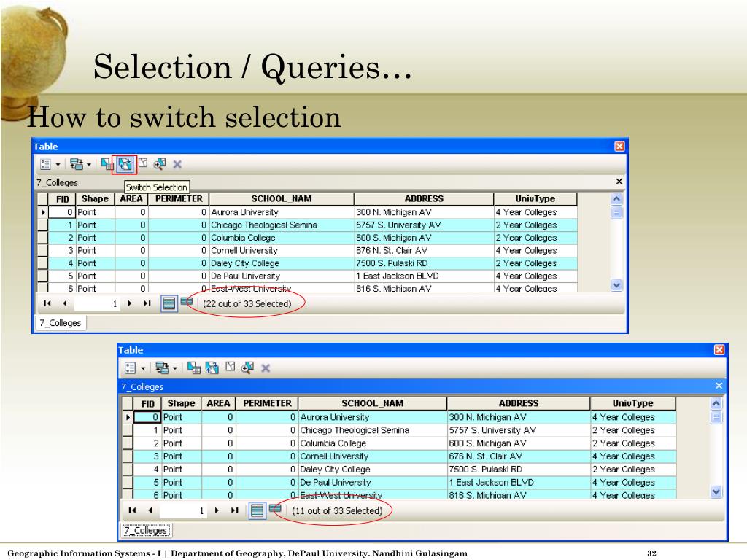This screenshot has height=560, width=747.
Task: Click scroll-up arrow of the lower table scrollbar
Action: coord(716,404)
